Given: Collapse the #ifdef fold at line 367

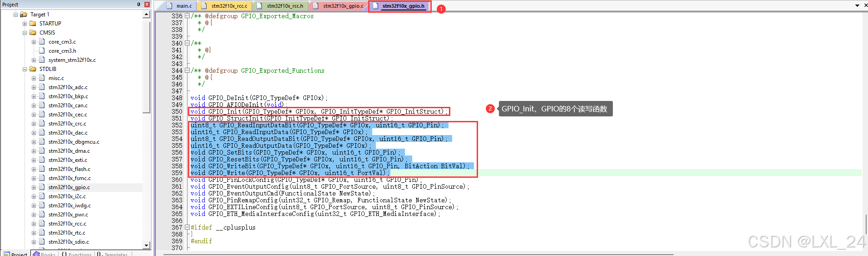Looking at the screenshot, I should tap(187, 227).
